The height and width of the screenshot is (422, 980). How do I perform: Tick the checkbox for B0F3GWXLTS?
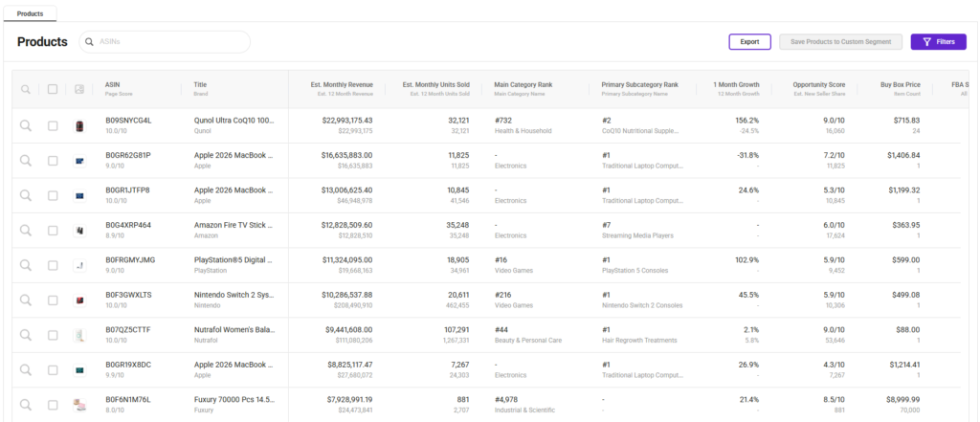(x=53, y=300)
